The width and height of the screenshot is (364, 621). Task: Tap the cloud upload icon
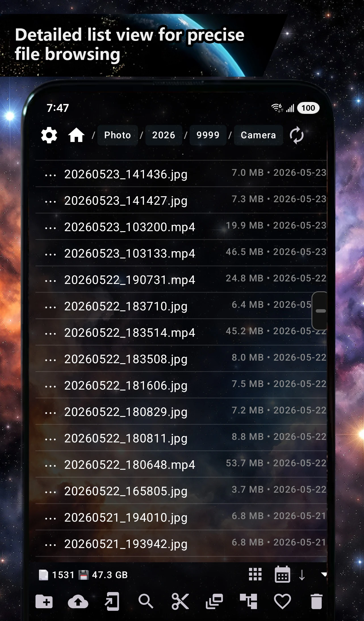(x=78, y=601)
